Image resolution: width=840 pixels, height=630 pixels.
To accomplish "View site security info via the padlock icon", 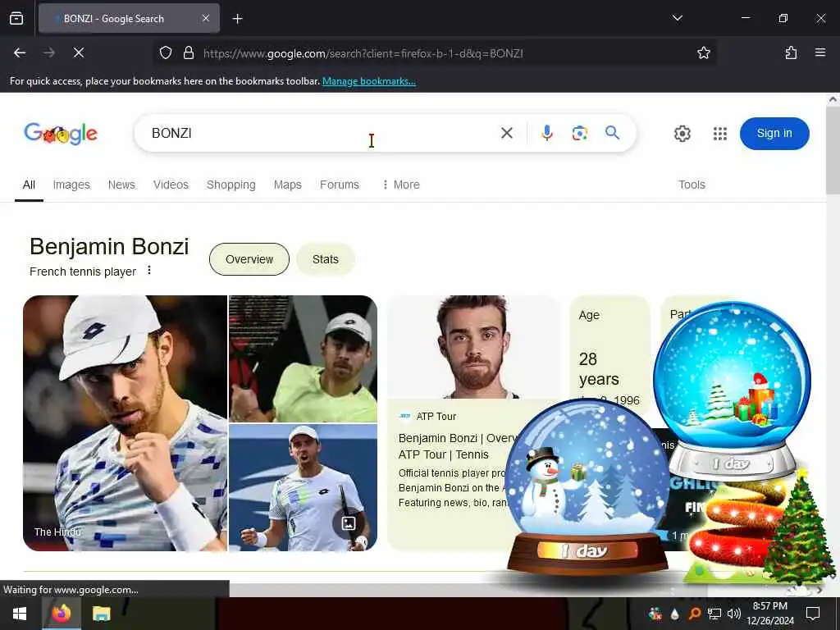I will coord(188,52).
